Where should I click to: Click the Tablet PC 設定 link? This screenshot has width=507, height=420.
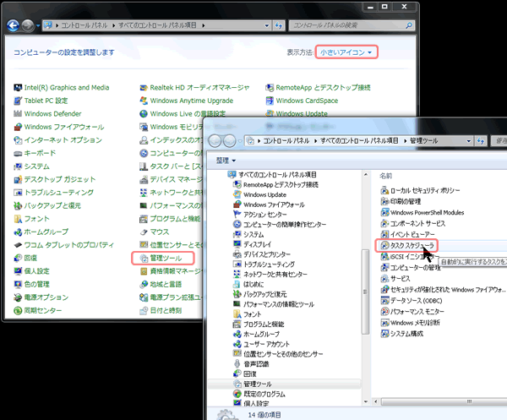click(x=46, y=101)
